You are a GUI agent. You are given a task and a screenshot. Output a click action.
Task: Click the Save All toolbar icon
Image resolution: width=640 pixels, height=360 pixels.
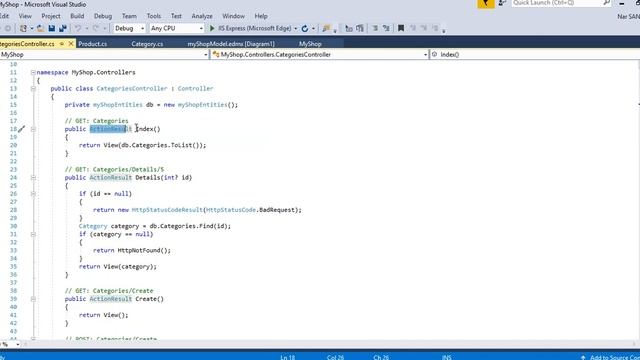[63, 28]
